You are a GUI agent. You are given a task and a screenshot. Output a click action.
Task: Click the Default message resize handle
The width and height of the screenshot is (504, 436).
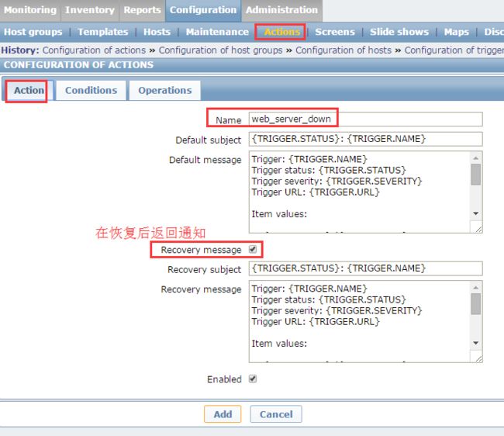click(x=478, y=229)
